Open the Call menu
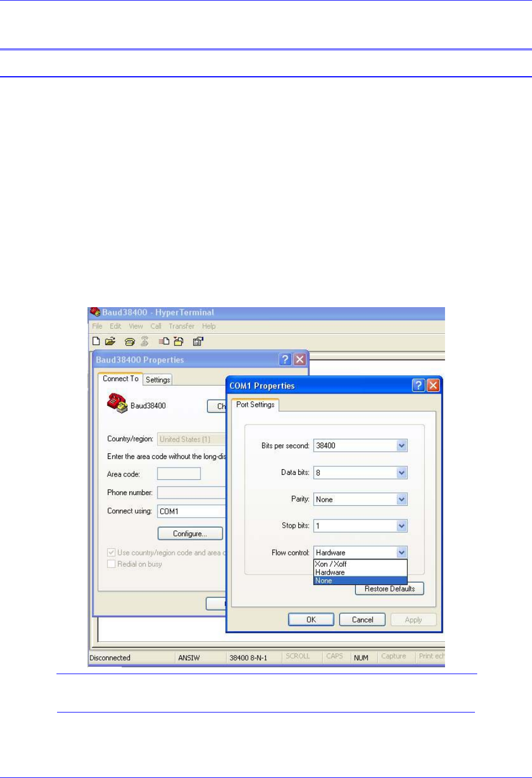 (x=156, y=326)
